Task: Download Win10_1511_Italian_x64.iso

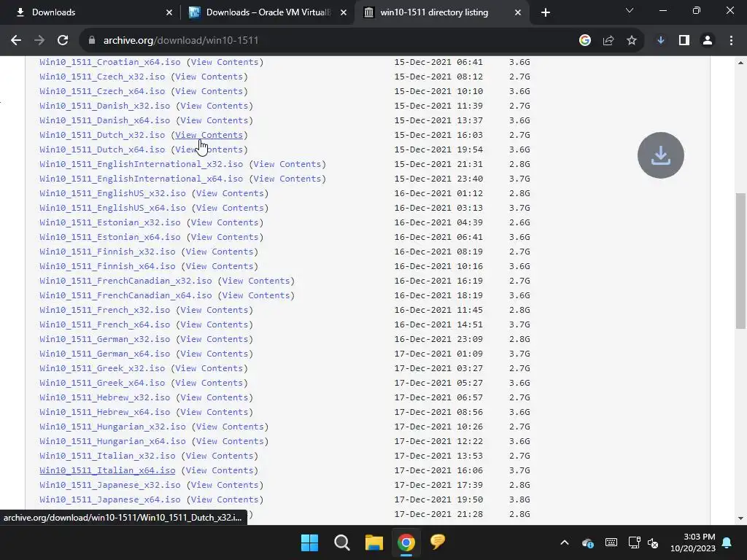Action: (x=107, y=470)
